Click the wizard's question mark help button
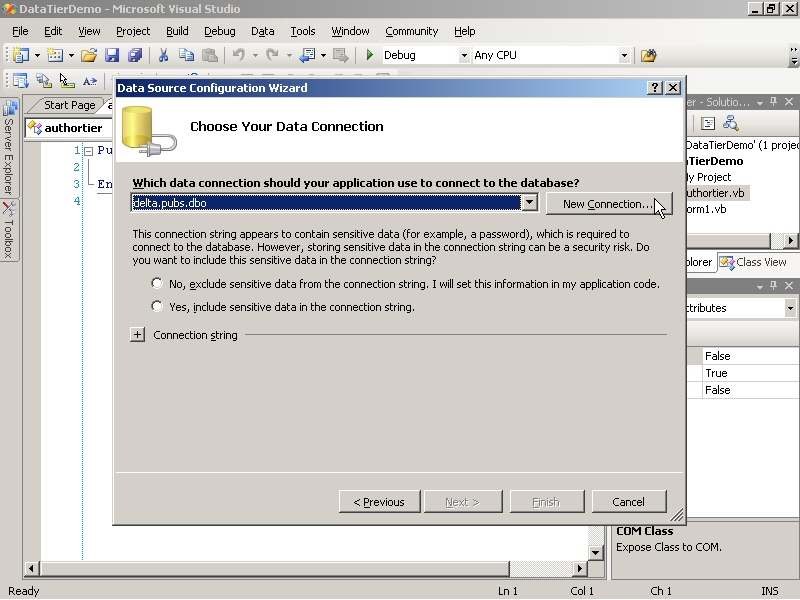 (x=655, y=88)
